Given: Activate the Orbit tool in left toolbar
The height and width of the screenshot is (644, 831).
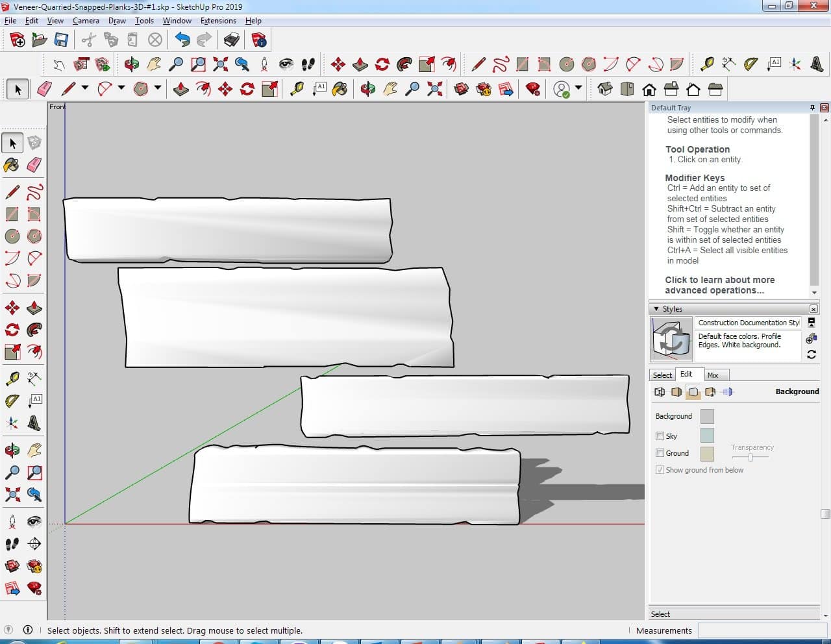Looking at the screenshot, I should point(12,450).
